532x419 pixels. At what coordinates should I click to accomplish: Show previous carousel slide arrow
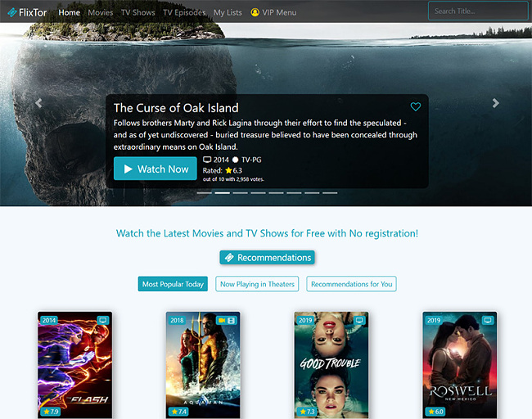click(x=38, y=103)
